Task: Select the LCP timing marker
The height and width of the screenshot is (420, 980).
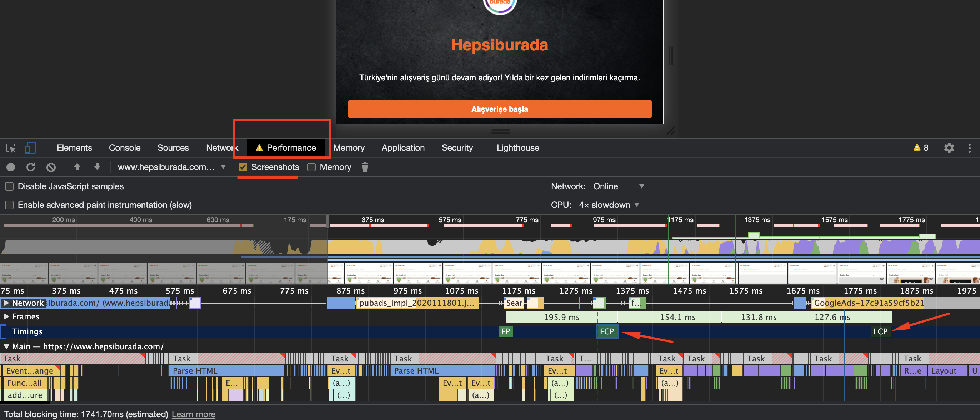Action: (880, 331)
